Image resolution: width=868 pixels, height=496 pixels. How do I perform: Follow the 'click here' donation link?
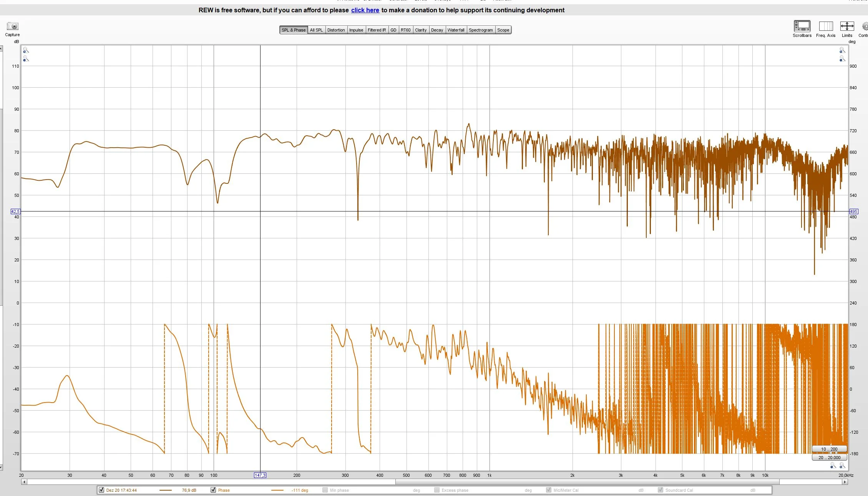pyautogui.click(x=365, y=10)
